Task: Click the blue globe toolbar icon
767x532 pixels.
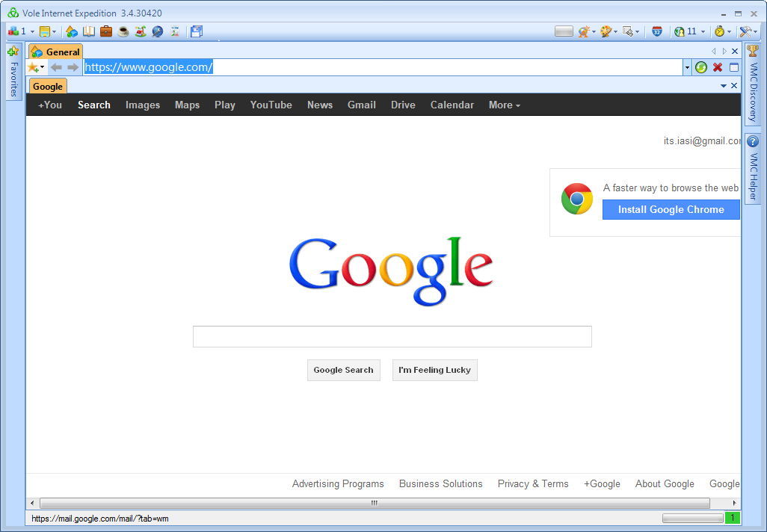Action: (158, 31)
